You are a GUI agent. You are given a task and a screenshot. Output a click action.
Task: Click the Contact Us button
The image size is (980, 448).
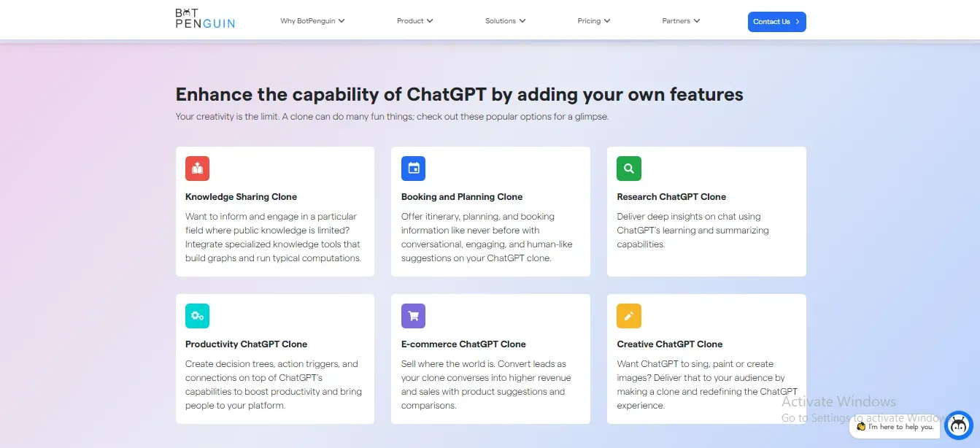[776, 22]
